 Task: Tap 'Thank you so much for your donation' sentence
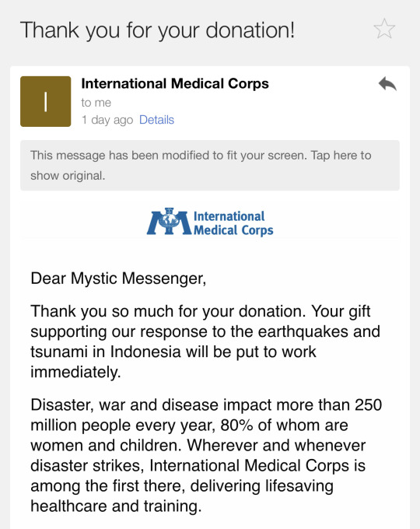pyautogui.click(x=168, y=311)
